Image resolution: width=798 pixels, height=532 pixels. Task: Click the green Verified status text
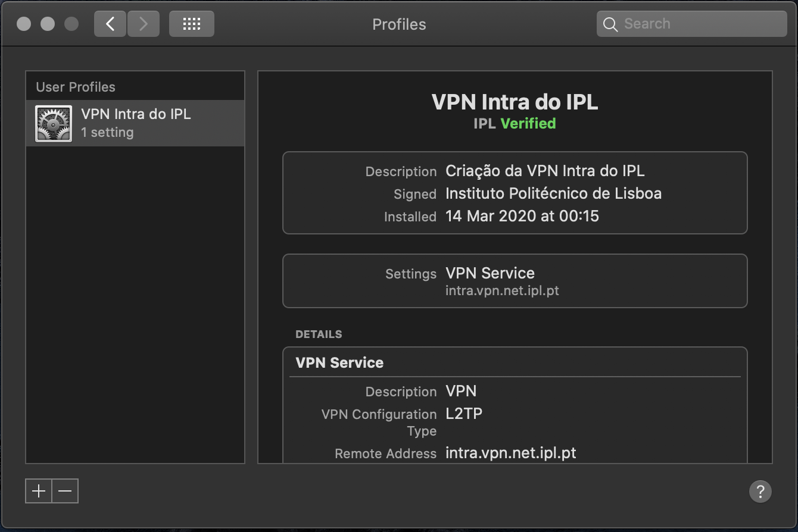(x=528, y=123)
